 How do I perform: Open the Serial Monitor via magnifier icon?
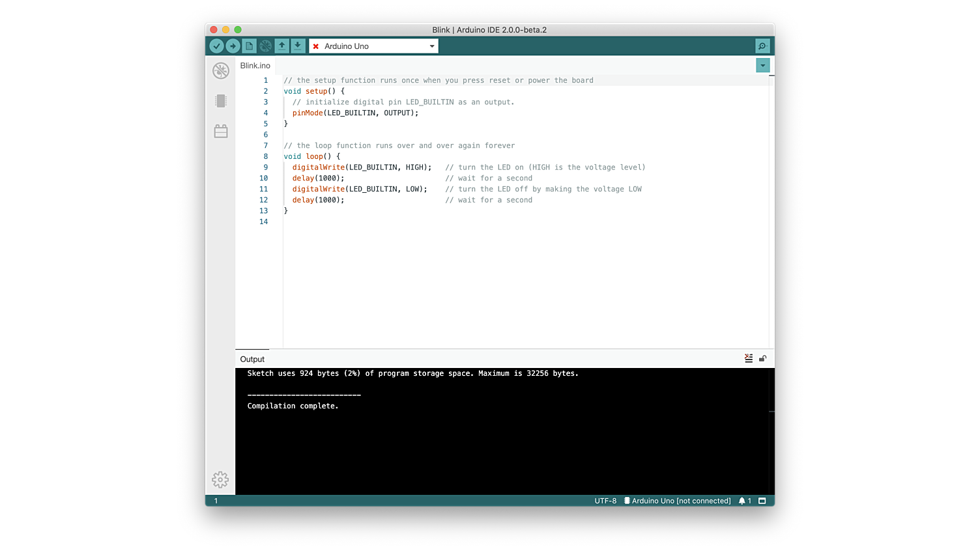[762, 46]
